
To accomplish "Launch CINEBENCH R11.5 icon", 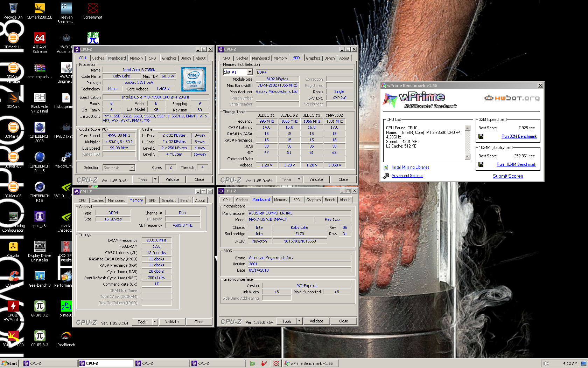I will pyautogui.click(x=40, y=162).
